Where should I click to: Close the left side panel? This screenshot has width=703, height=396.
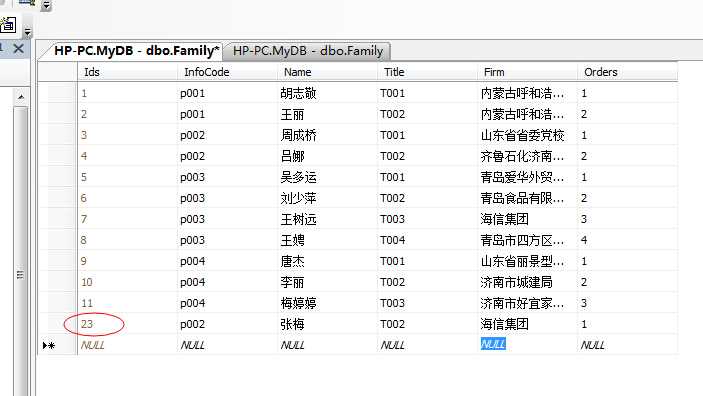tap(18, 48)
